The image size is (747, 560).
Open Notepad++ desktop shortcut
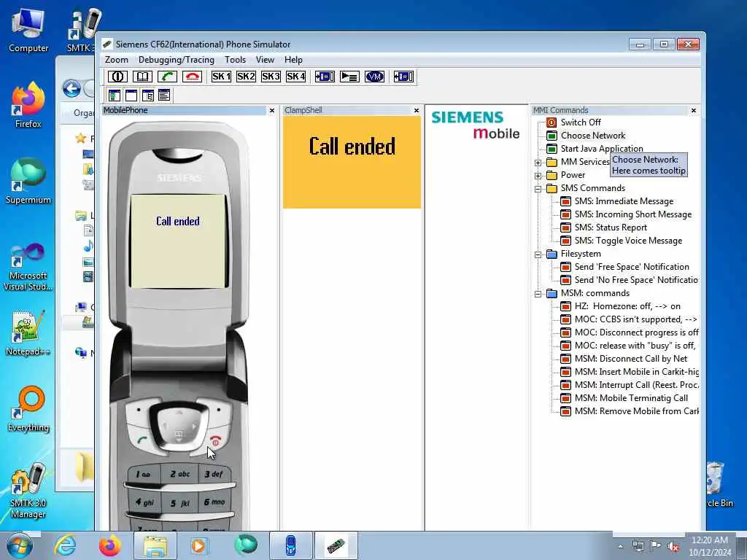tap(28, 333)
